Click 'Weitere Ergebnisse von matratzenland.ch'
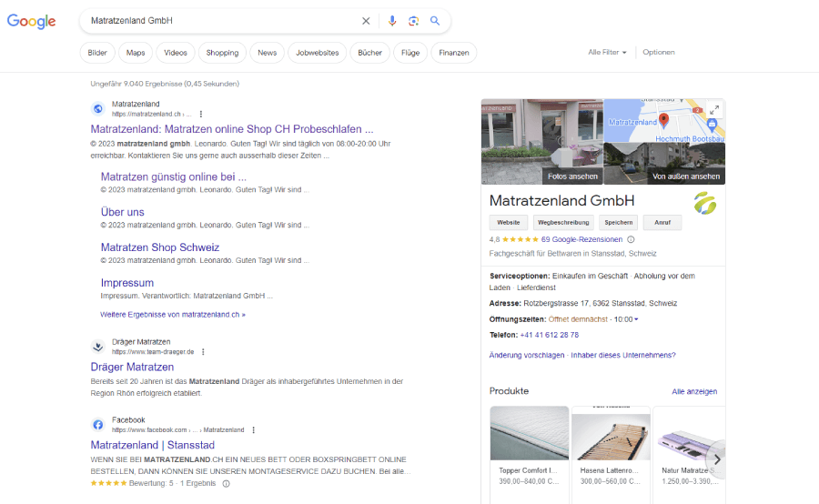The height and width of the screenshot is (504, 819). tap(172, 315)
